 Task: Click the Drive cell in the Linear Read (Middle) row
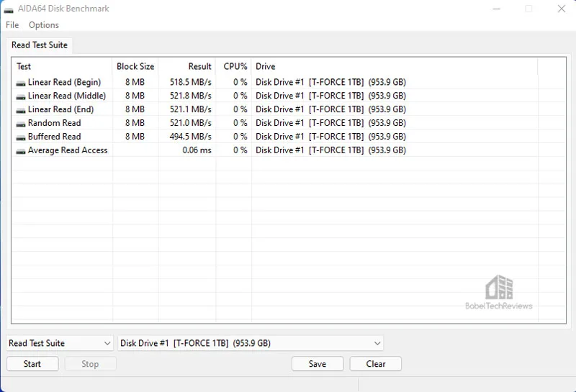point(330,96)
